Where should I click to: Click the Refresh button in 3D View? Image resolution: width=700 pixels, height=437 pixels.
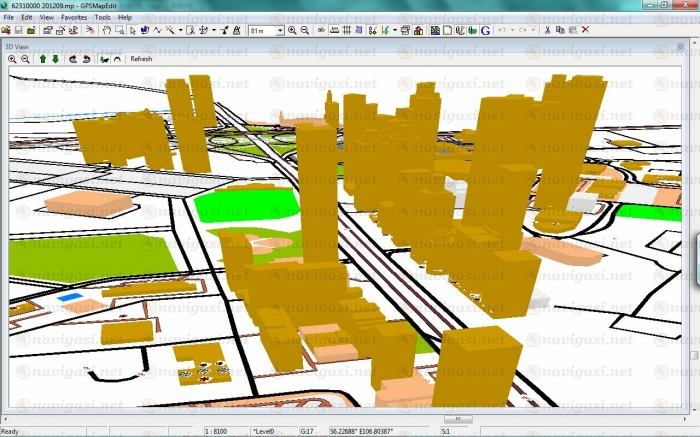(x=141, y=59)
